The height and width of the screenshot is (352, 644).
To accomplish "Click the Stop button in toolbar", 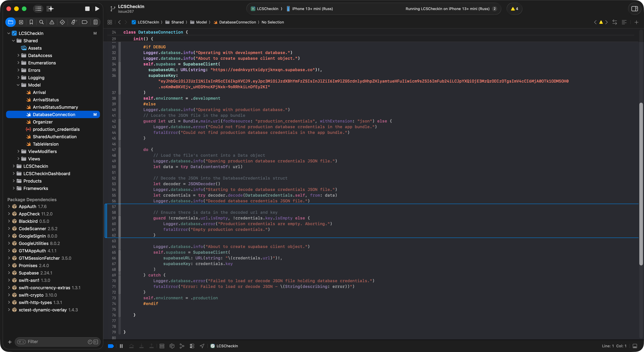I will [x=87, y=9].
